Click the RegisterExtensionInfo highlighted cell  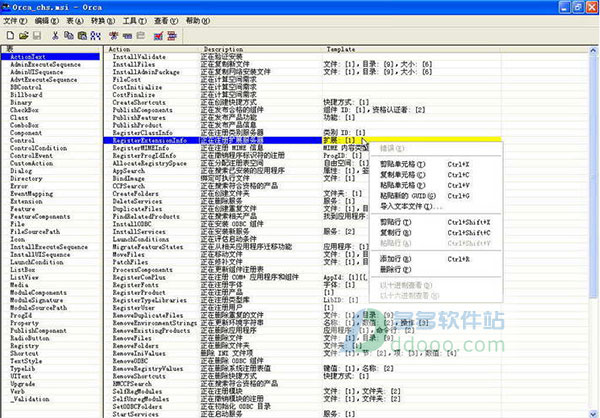[150, 140]
